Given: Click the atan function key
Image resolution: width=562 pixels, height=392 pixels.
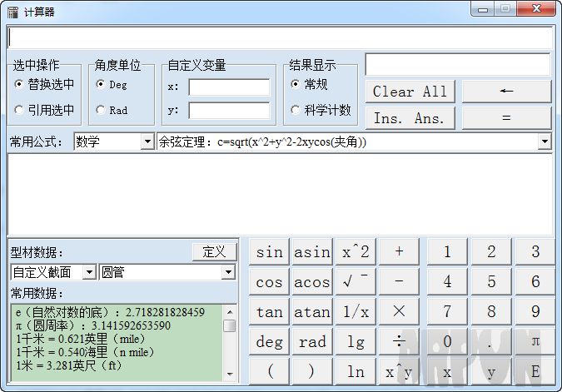Looking at the screenshot, I should [312, 312].
